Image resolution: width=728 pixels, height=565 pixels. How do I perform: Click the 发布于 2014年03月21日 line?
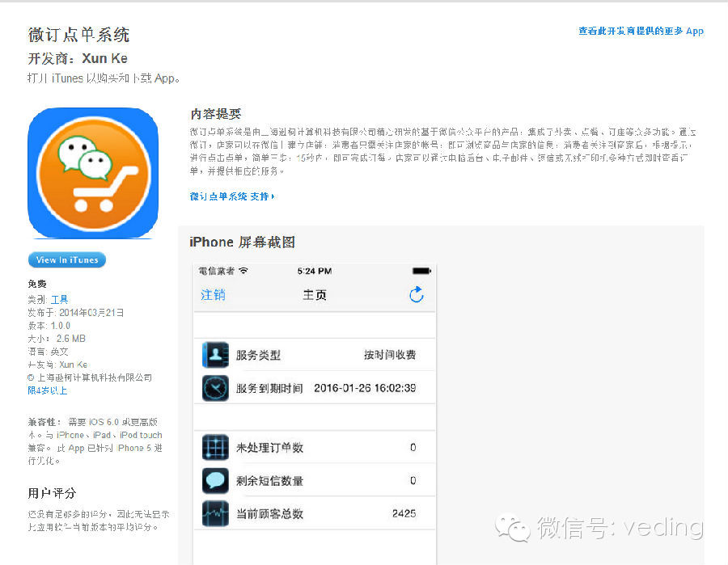[76, 313]
